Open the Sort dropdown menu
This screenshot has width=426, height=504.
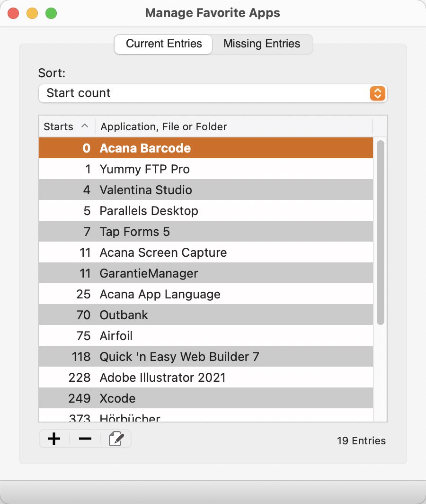pyautogui.click(x=213, y=93)
